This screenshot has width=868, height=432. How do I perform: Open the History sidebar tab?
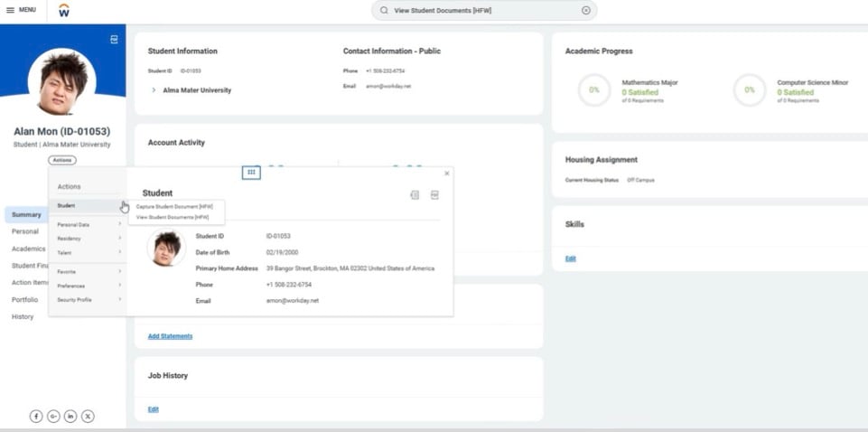point(23,317)
